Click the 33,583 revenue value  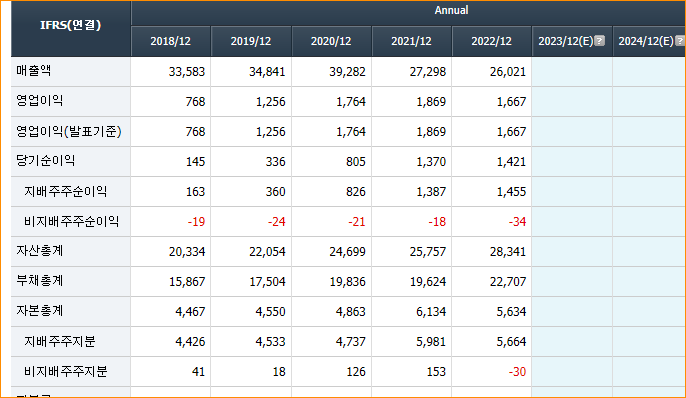click(187, 72)
